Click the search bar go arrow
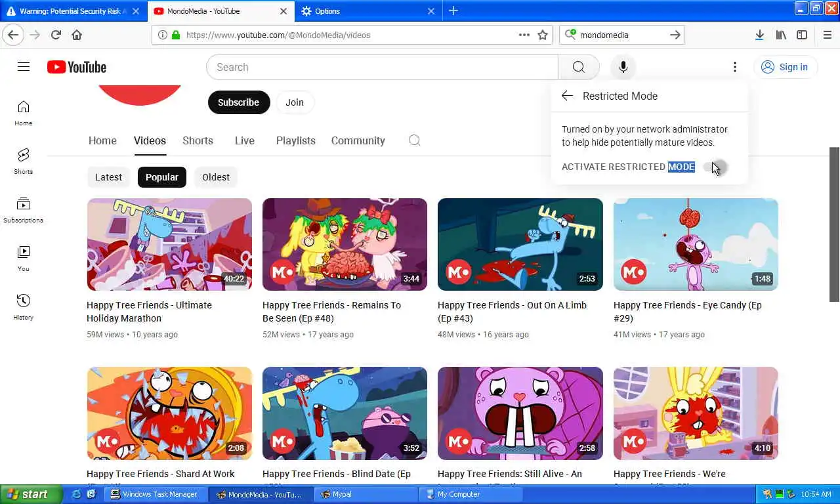 (675, 35)
